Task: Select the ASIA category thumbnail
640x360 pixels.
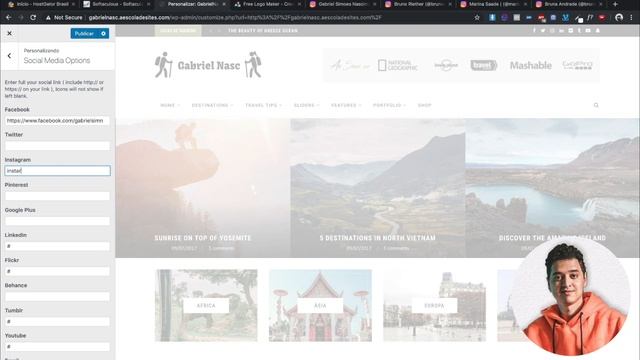Action: 320,305
